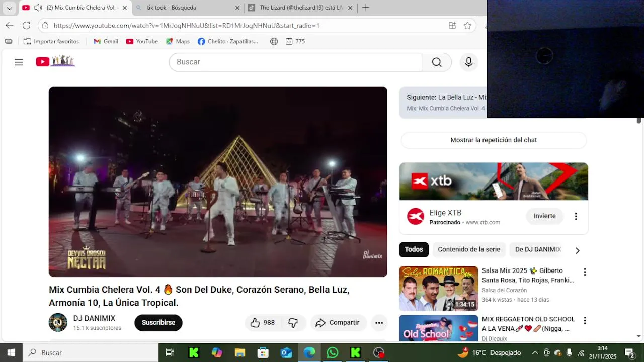
Task: Dislike the Mix Cumbia Chelera video
Action: pos(293,323)
